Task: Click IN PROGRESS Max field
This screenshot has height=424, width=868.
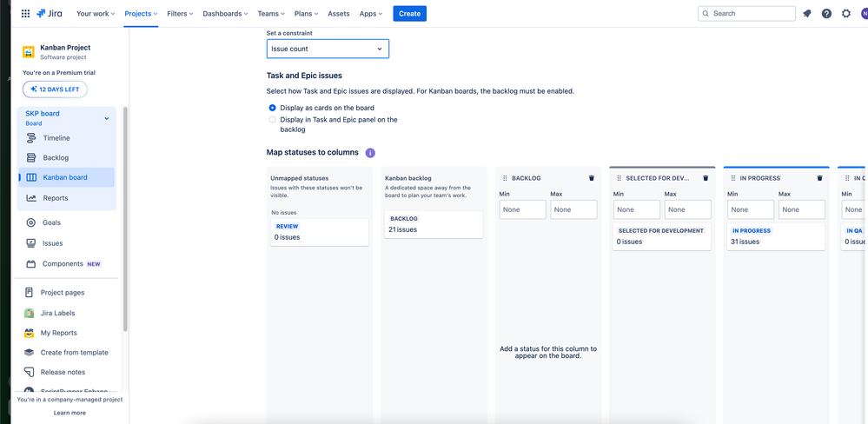Action: click(802, 209)
